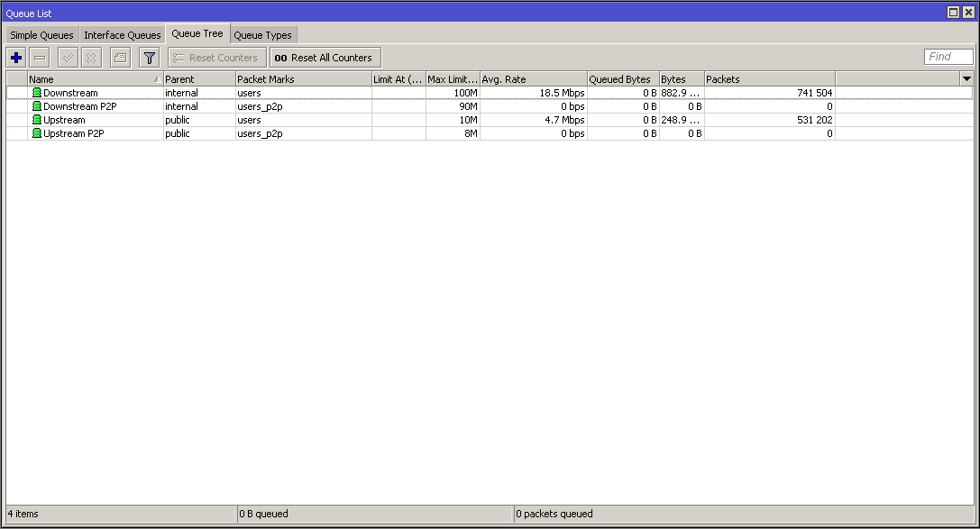980x529 pixels.
Task: Click the Queued Bytes column header
Action: pyautogui.click(x=623, y=79)
